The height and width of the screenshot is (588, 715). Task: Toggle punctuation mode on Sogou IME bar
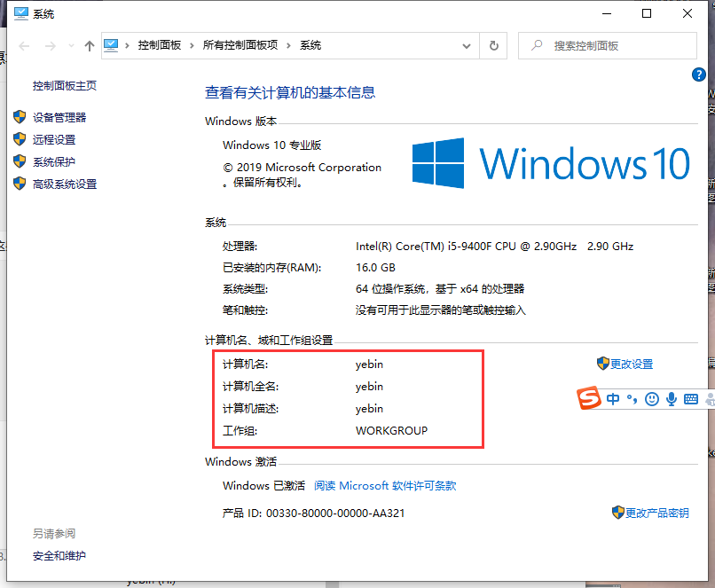click(632, 399)
